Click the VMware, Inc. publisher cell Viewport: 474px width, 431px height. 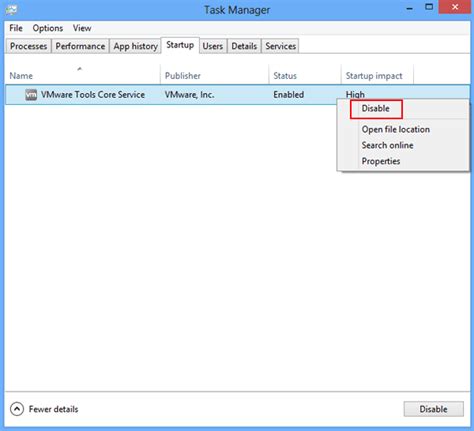click(189, 95)
